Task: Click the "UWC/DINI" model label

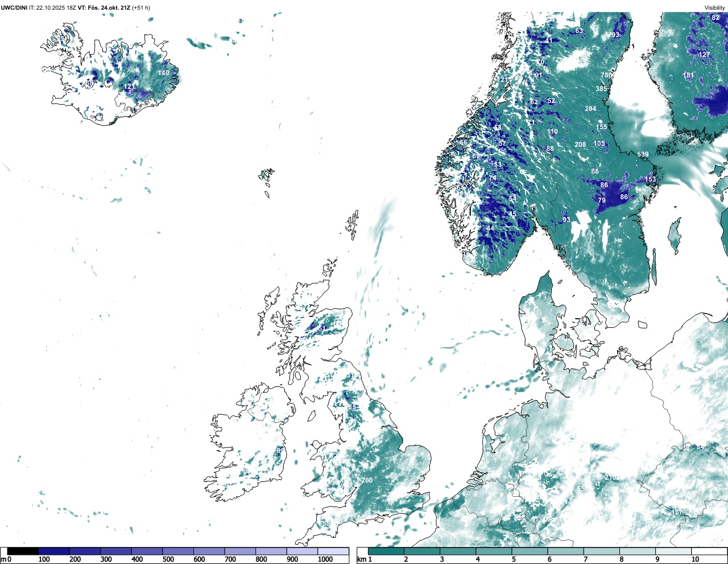Action: [x=14, y=7]
